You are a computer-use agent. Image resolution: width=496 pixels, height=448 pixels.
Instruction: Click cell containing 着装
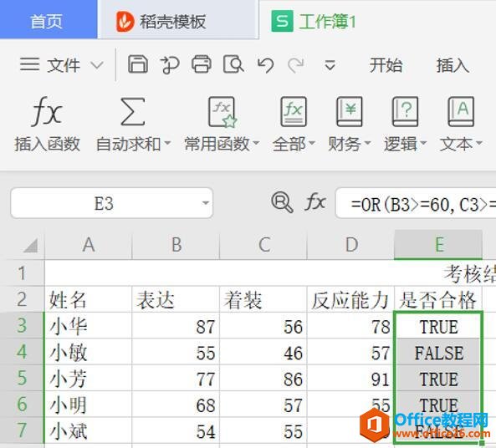click(263, 299)
